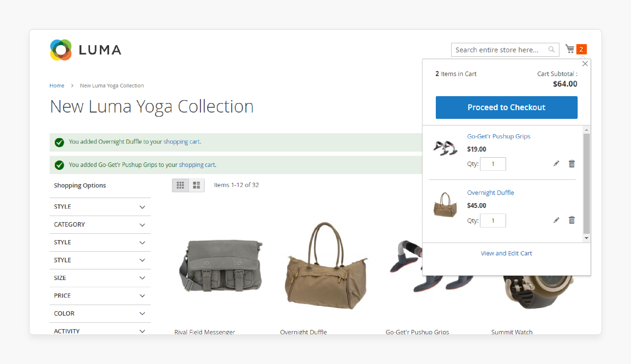This screenshot has height=364, width=631.
Task: Edit Overnight Duffle cart item
Action: tap(556, 220)
